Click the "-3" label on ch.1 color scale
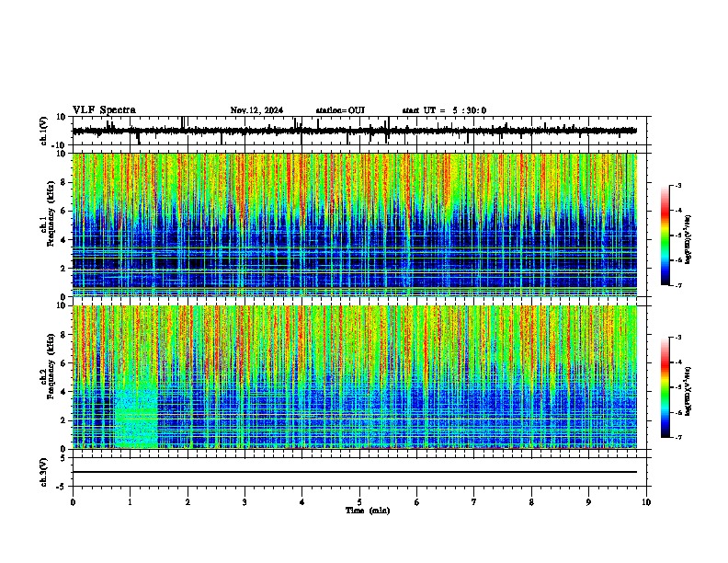 point(678,185)
